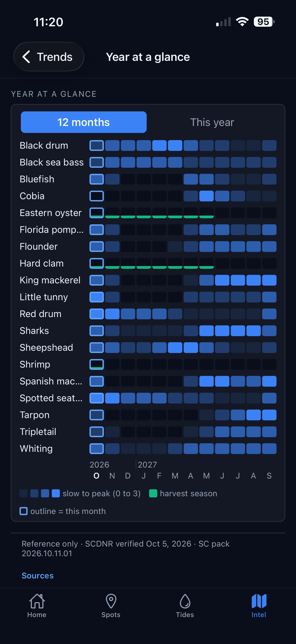Switch to This year tab
The image size is (296, 644).
coord(212,122)
